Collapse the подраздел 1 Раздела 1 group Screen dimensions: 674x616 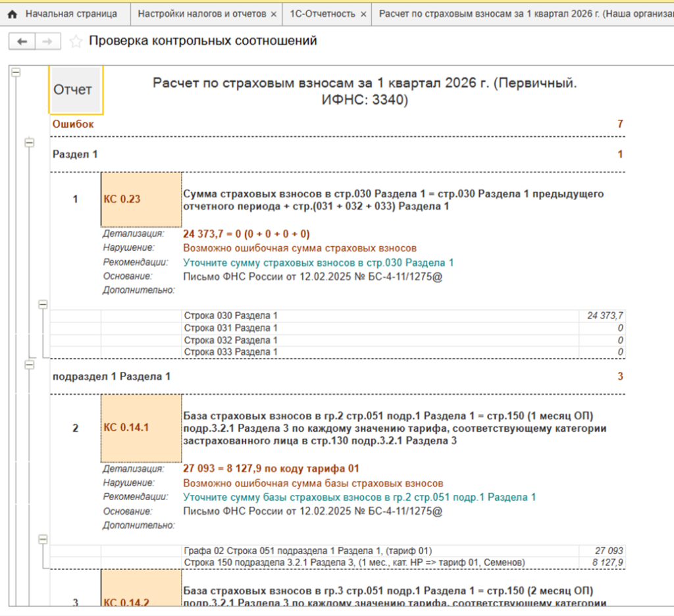click(x=29, y=364)
